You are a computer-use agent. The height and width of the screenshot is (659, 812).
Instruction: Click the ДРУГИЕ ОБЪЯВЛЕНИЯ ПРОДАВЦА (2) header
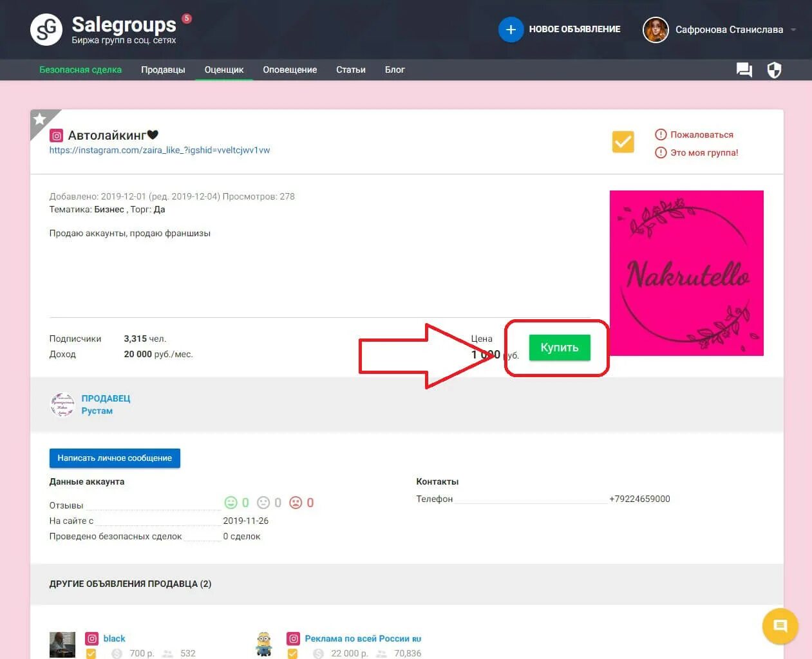[x=130, y=584]
